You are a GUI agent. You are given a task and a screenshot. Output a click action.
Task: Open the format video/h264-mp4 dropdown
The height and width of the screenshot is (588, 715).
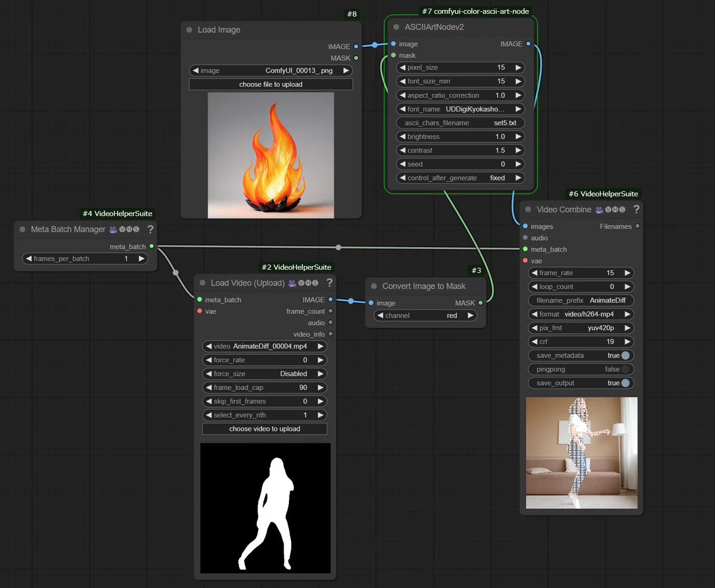click(581, 314)
